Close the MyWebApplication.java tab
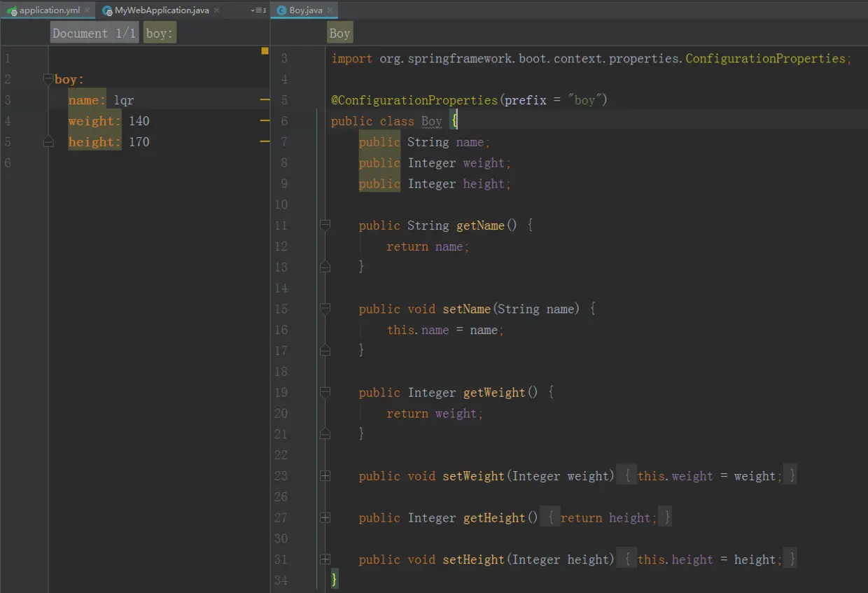This screenshot has width=868, height=593. [217, 11]
